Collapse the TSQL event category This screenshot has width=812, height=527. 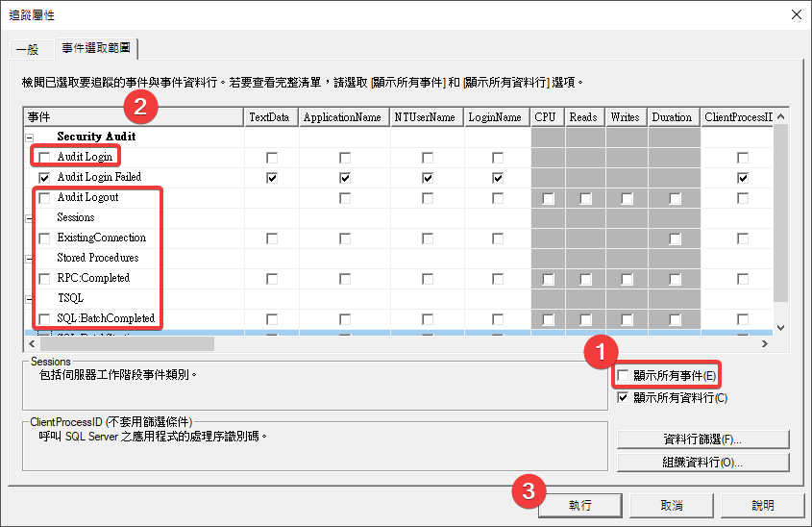29,299
